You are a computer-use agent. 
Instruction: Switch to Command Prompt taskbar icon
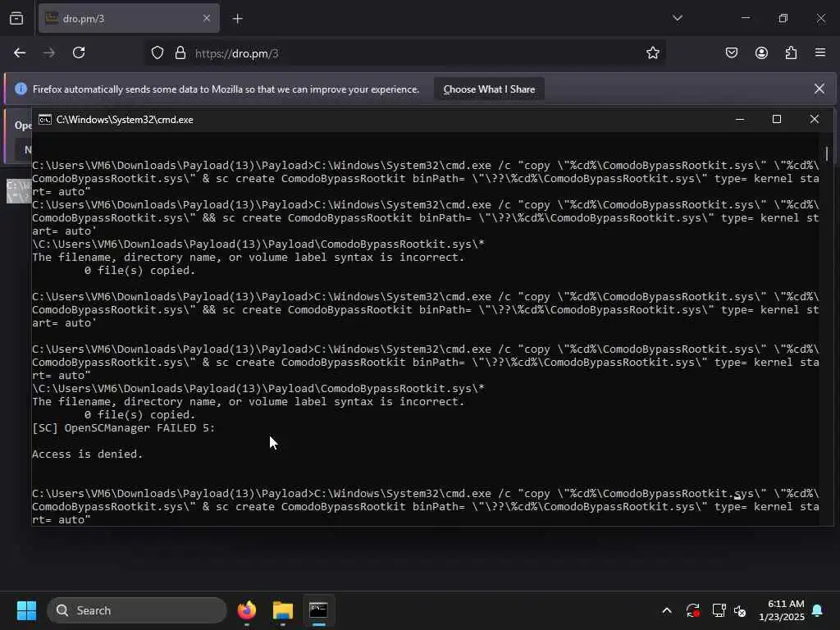tap(319, 610)
